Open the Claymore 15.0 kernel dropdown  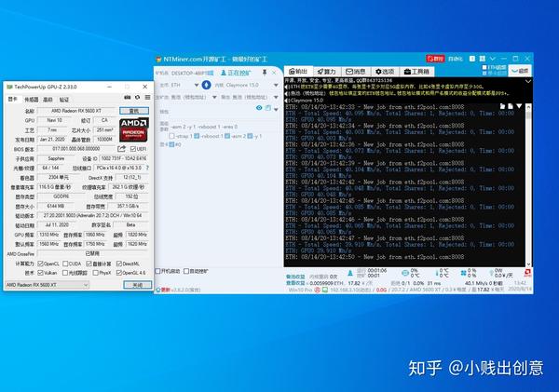(x=276, y=85)
